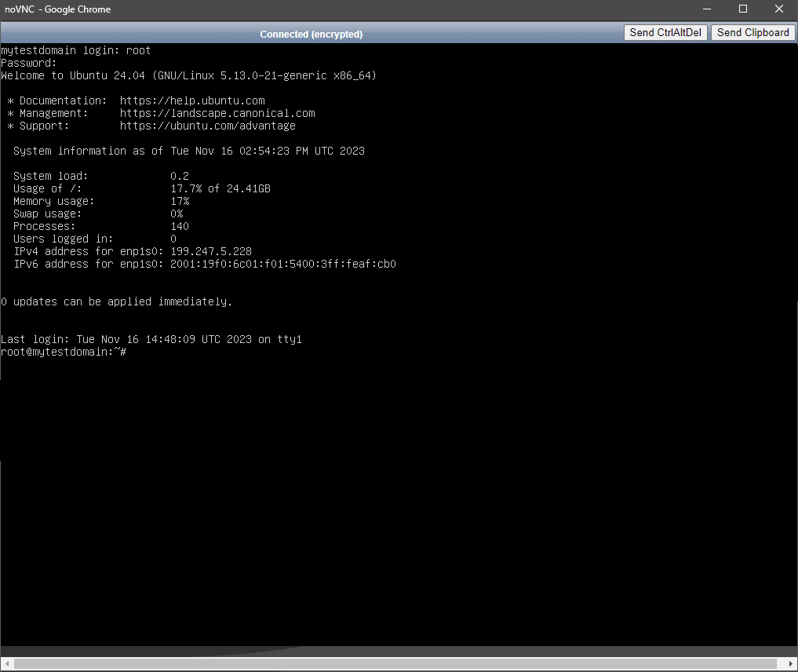Click the https://ubuntu.com/advantage support link
Image resolution: width=798 pixels, height=672 pixels.
[208, 126]
